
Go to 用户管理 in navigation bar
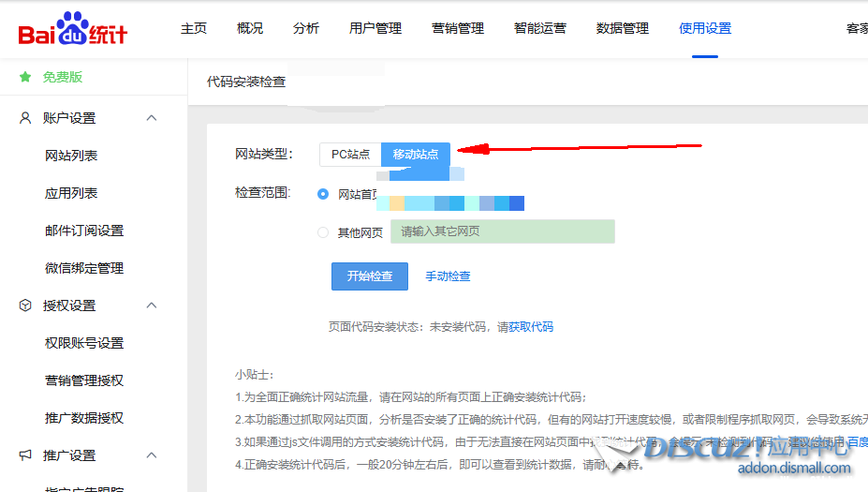(x=375, y=28)
